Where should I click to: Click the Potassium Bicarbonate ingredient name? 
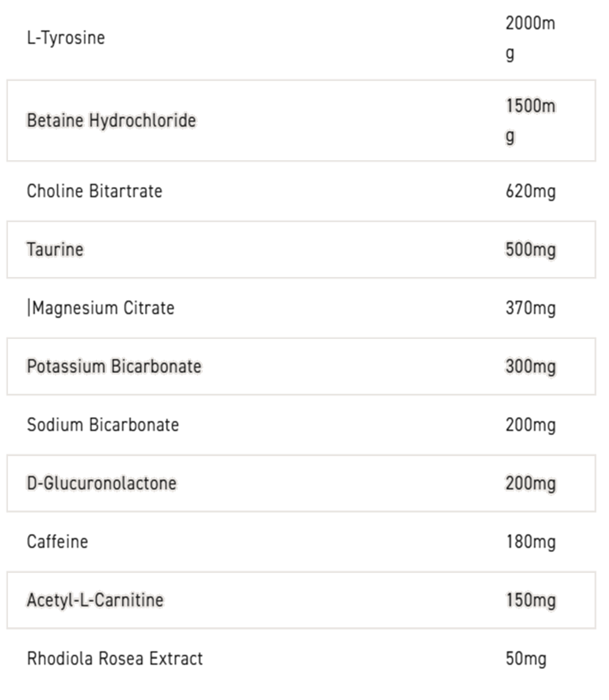click(114, 366)
